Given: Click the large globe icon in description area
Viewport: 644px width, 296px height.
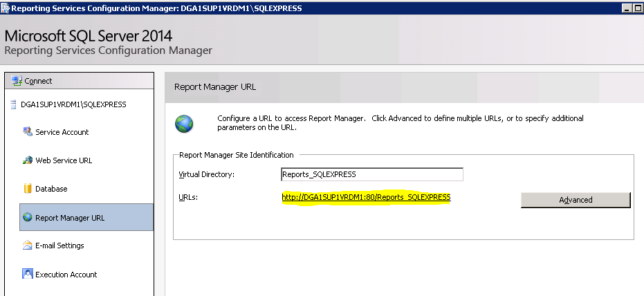Looking at the screenshot, I should click(184, 124).
